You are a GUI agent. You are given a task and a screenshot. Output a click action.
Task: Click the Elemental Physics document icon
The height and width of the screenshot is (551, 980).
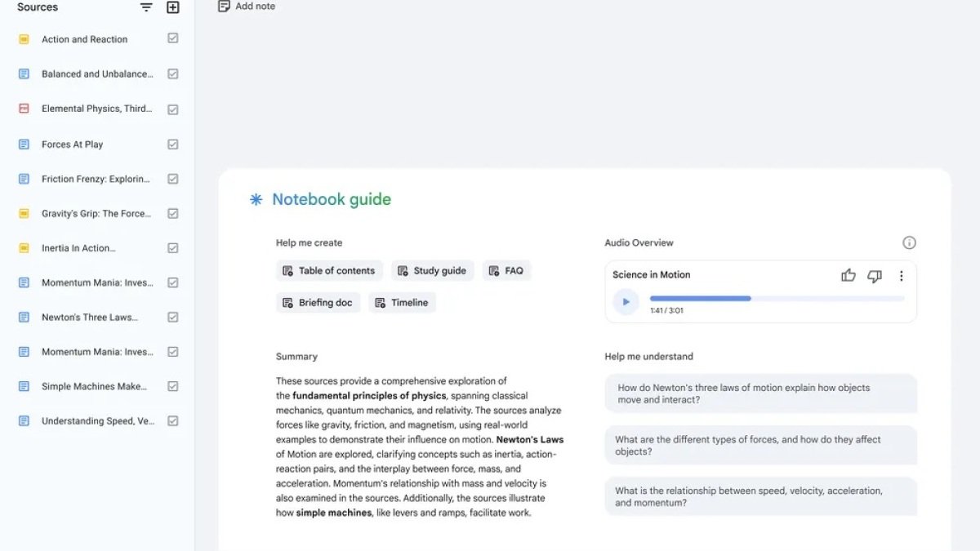pyautogui.click(x=22, y=109)
